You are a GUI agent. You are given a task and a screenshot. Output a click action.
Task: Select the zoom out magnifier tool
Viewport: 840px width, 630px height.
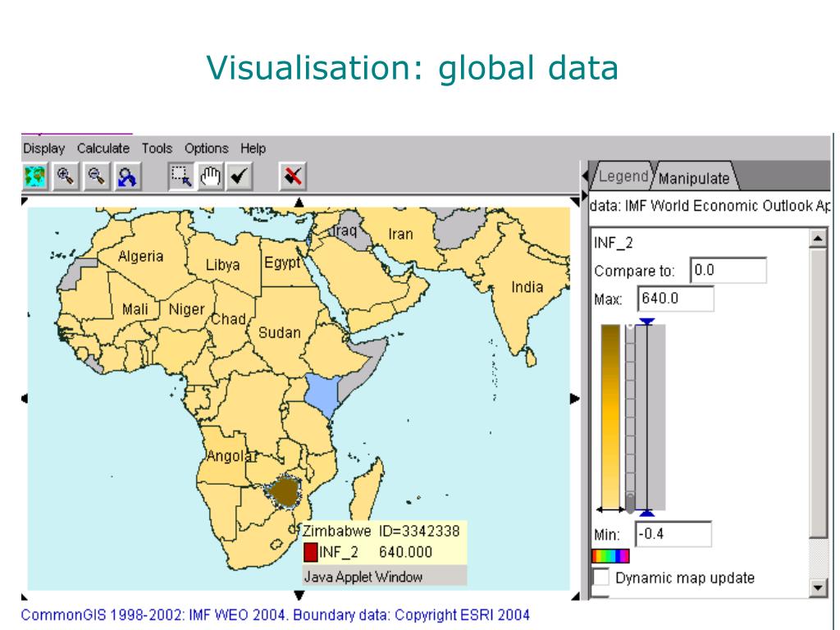click(97, 176)
